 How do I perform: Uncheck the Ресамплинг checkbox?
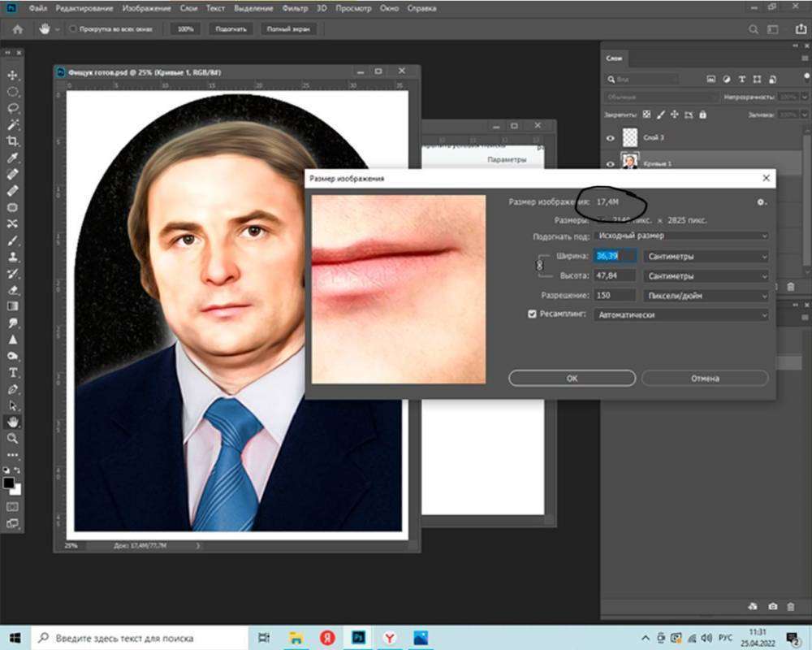533,314
